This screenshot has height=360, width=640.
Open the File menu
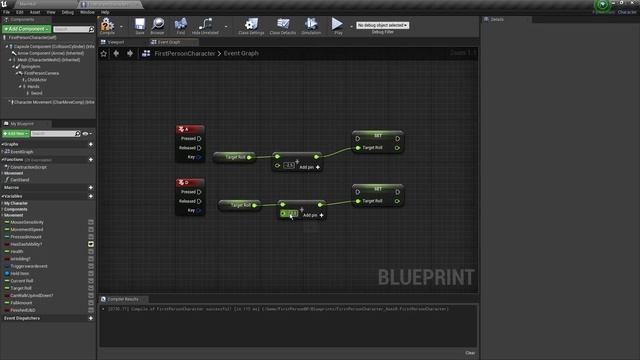pyautogui.click(x=7, y=12)
